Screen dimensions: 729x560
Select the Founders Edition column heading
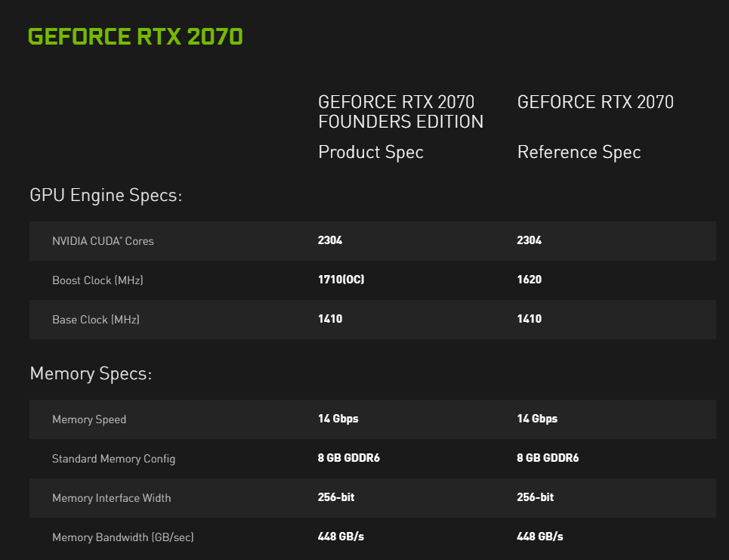[401, 112]
